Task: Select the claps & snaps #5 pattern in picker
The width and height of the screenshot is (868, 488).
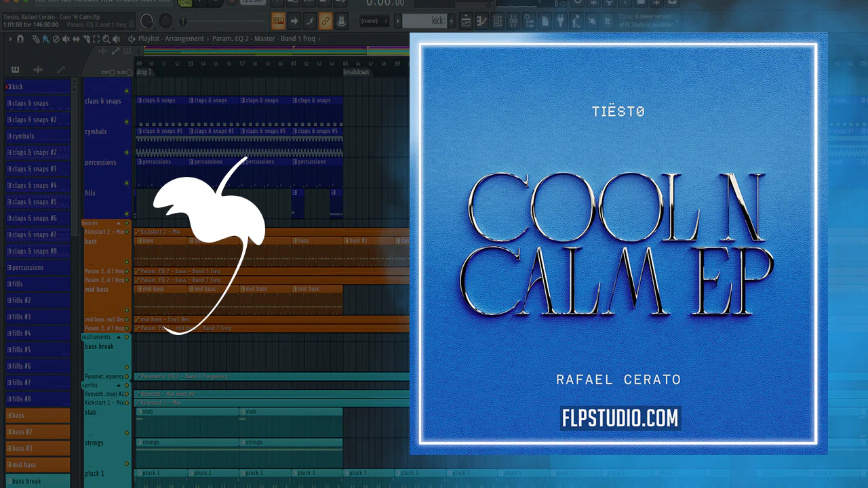Action: (x=38, y=202)
